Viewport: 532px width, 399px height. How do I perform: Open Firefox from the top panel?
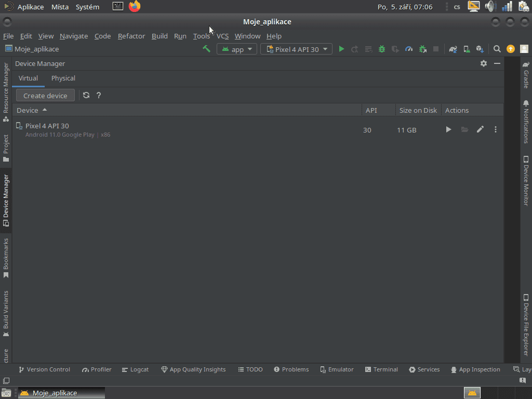point(135,7)
